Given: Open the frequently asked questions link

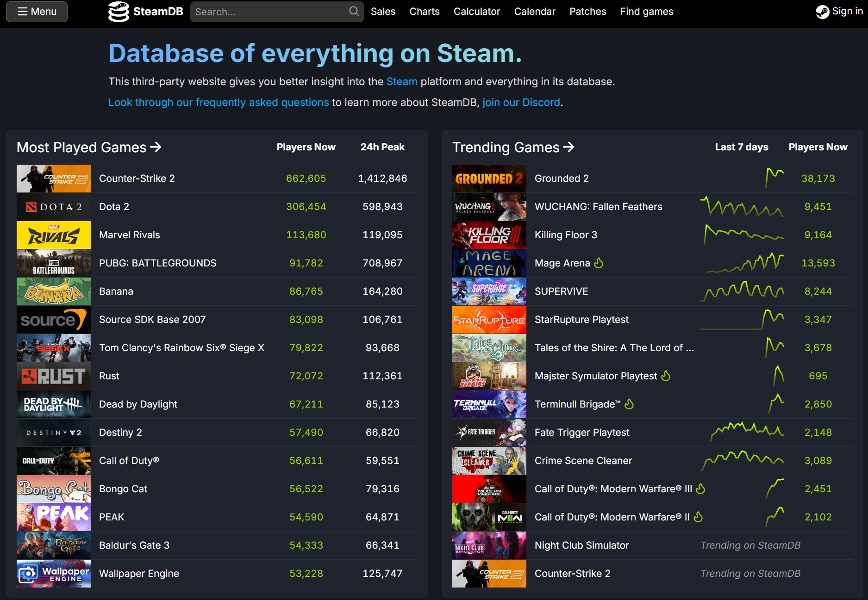Looking at the screenshot, I should pyautogui.click(x=219, y=102).
